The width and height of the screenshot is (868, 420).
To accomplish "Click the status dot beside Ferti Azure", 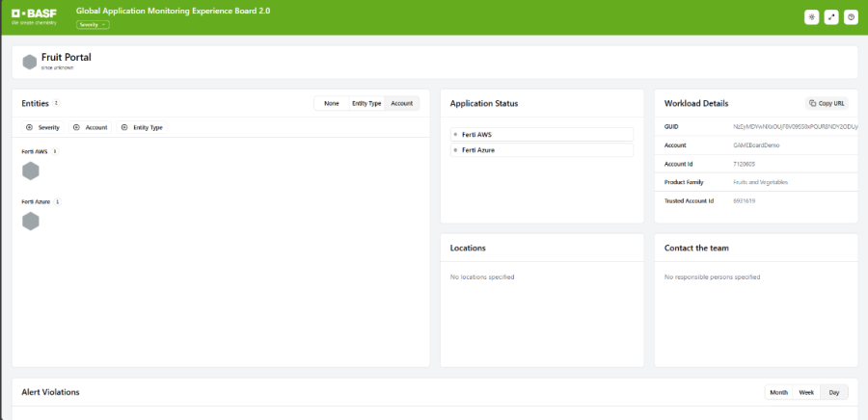I will (x=455, y=150).
